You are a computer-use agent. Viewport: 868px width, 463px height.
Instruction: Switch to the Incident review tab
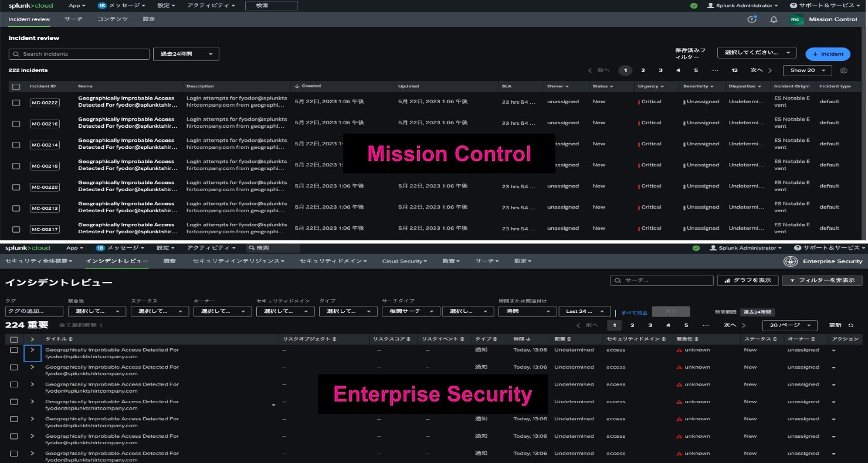pyautogui.click(x=29, y=19)
